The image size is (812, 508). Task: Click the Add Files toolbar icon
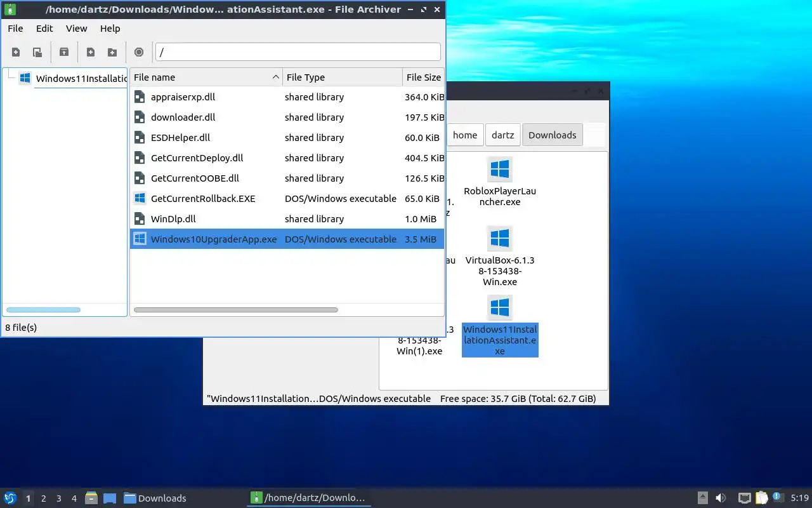(91, 52)
